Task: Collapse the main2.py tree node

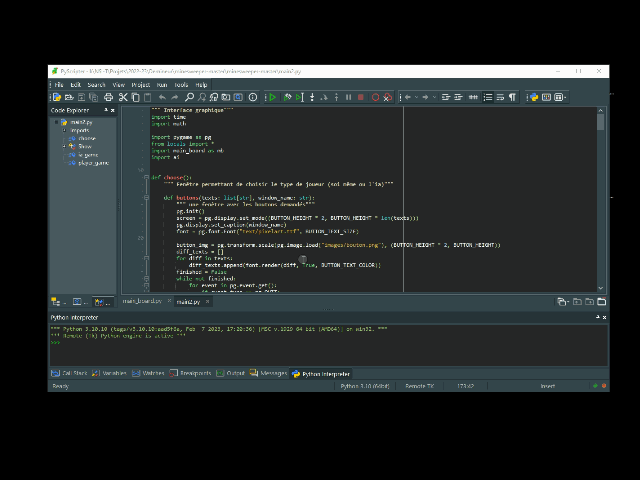Action: 55,122
